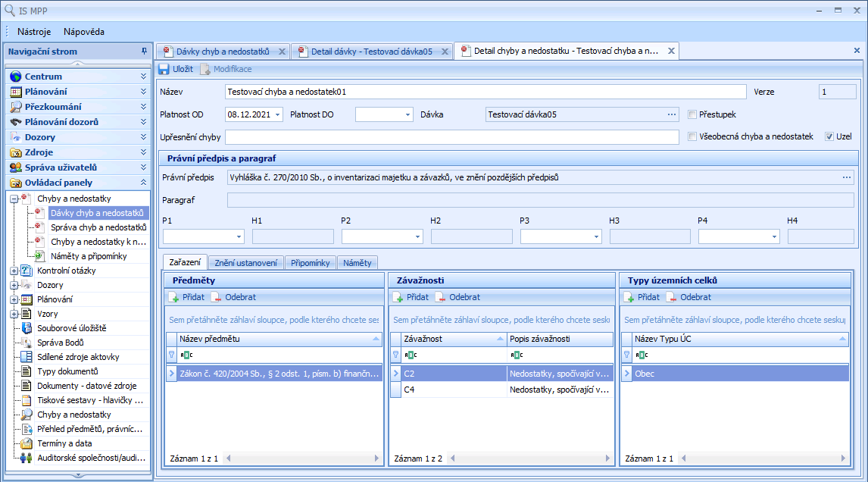Image resolution: width=868 pixels, height=482 pixels.
Task: Open the P4 paragraph dropdown
Action: tap(774, 237)
